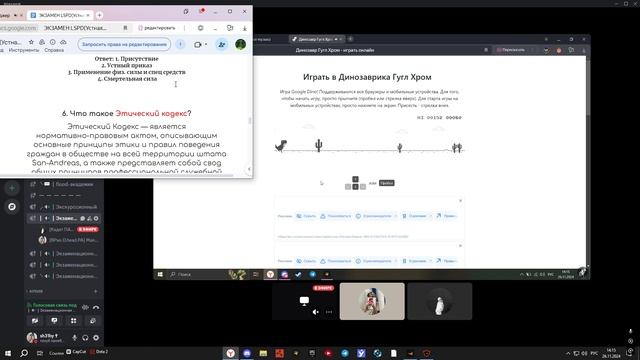Toggle Discord camera button in voice panel
The image size is (640, 360).
(35, 321)
